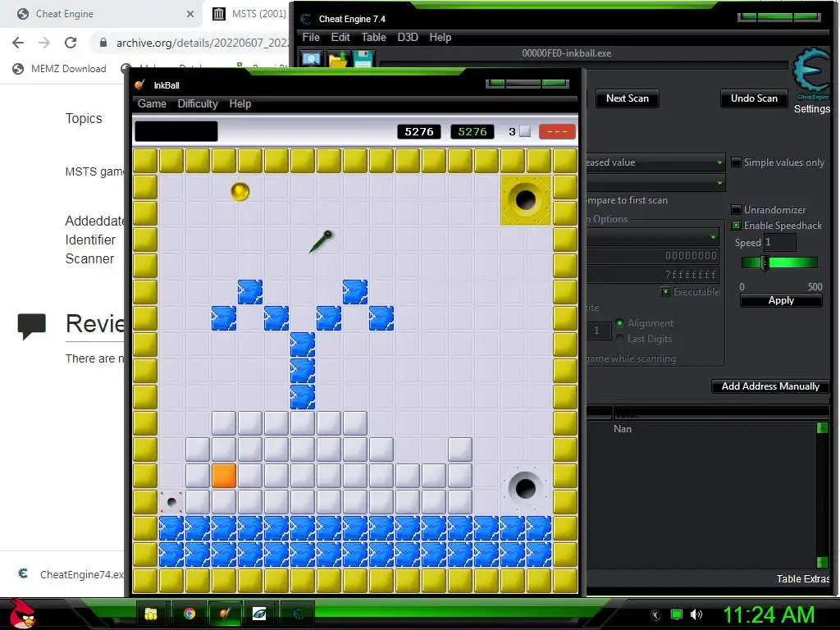The height and width of the screenshot is (630, 840).
Task: Click the gray hole in InkBall
Action: pos(526,488)
